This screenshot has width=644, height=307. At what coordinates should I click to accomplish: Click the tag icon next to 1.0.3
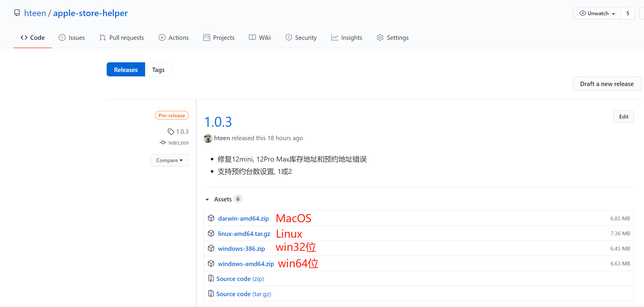(171, 132)
